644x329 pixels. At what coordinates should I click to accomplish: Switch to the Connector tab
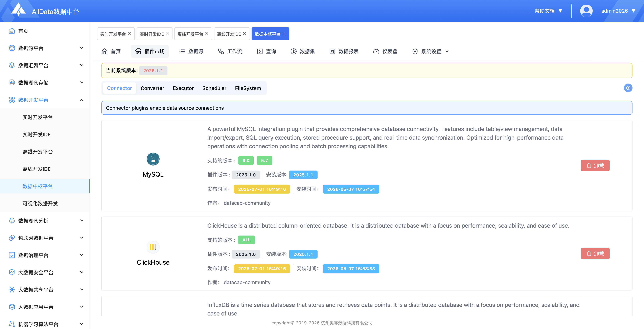tap(119, 88)
